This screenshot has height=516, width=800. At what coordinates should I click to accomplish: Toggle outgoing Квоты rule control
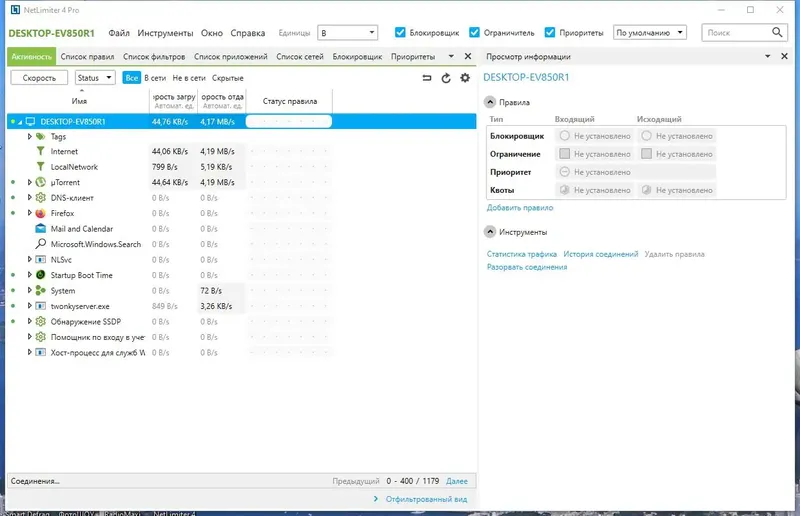[x=646, y=190]
